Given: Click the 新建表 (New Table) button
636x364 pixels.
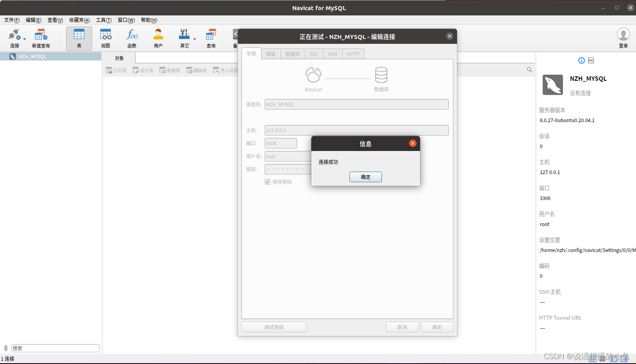Looking at the screenshot, I should 170,70.
